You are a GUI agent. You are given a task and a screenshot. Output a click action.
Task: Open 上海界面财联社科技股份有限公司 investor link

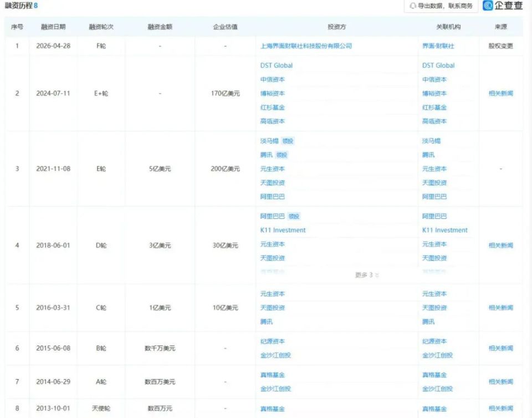[306, 46]
